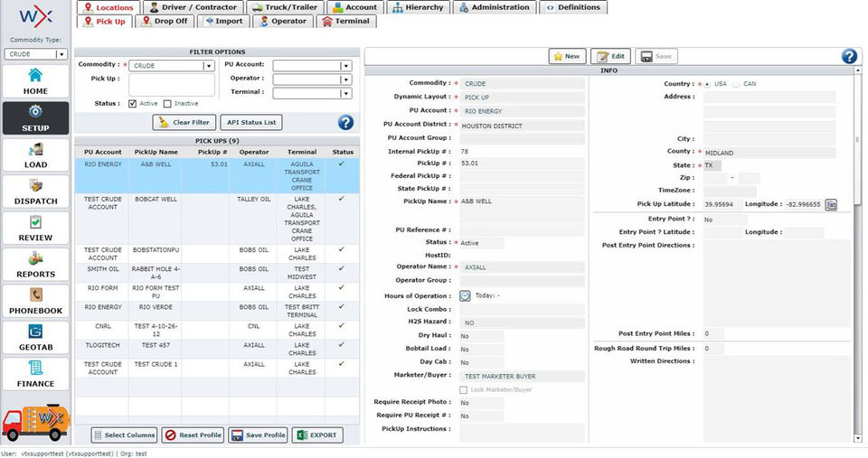Switch to the Administration tab
868x458 pixels.
coord(495,7)
